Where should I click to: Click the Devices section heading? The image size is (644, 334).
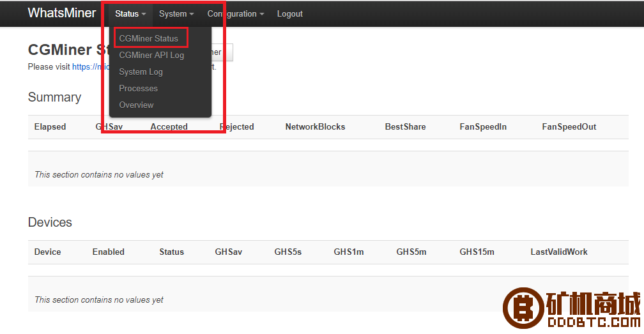tap(50, 222)
